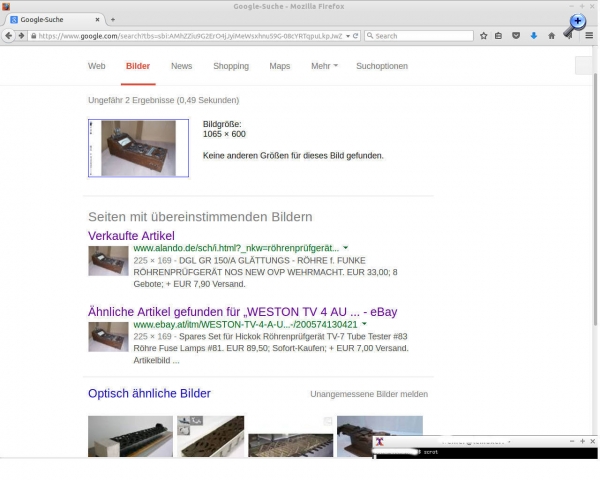Select the Bilder search tab
The width and height of the screenshot is (600, 480).
(x=138, y=66)
